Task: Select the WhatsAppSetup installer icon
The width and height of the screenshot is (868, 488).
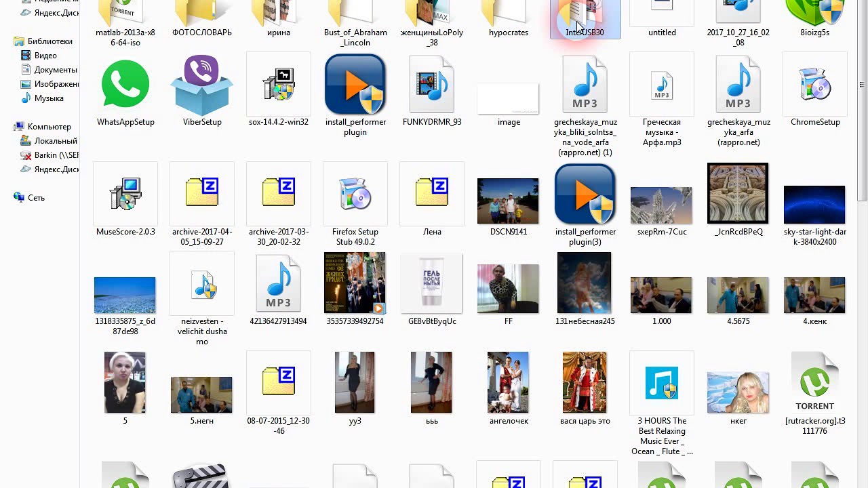Action: [x=125, y=85]
